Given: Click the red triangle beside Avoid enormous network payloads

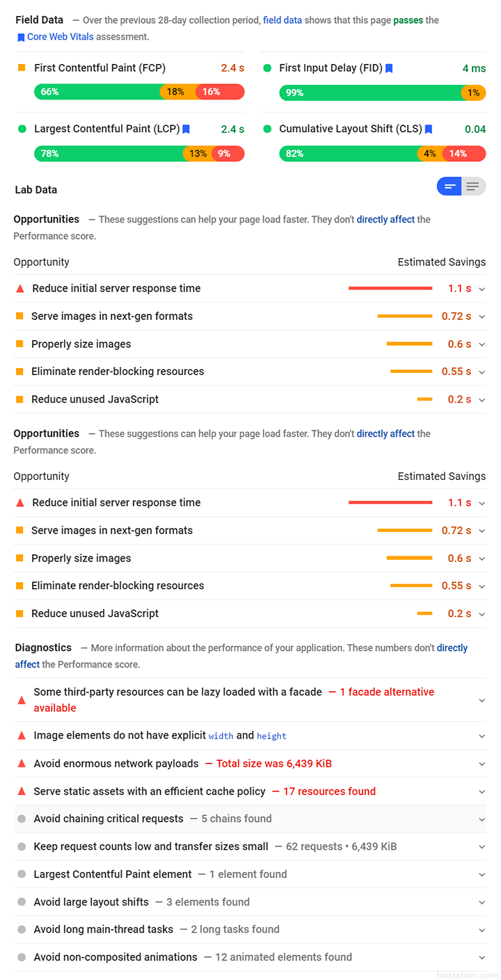Looking at the screenshot, I should point(22,764).
